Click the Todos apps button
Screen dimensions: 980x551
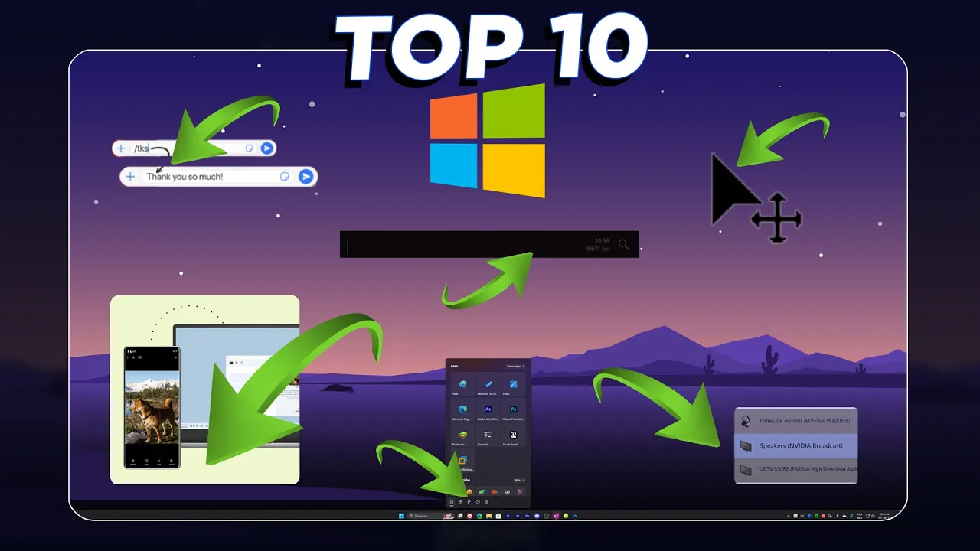click(x=515, y=366)
